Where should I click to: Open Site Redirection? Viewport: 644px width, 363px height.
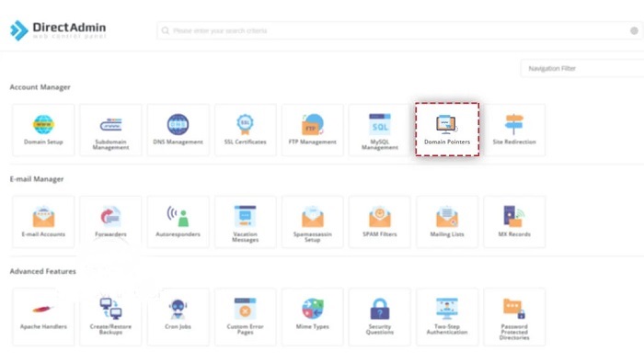point(514,130)
